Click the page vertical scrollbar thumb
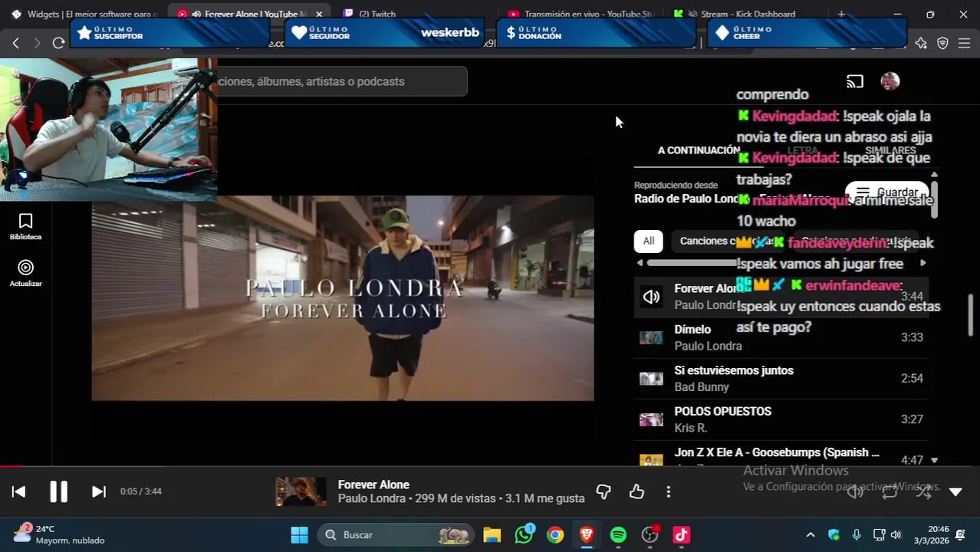Viewport: 980px width, 552px height. [972, 314]
